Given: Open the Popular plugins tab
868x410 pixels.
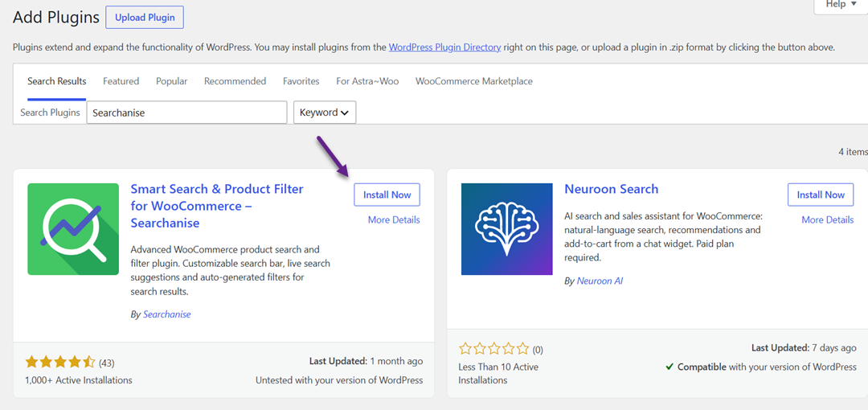Looking at the screenshot, I should pos(172,81).
